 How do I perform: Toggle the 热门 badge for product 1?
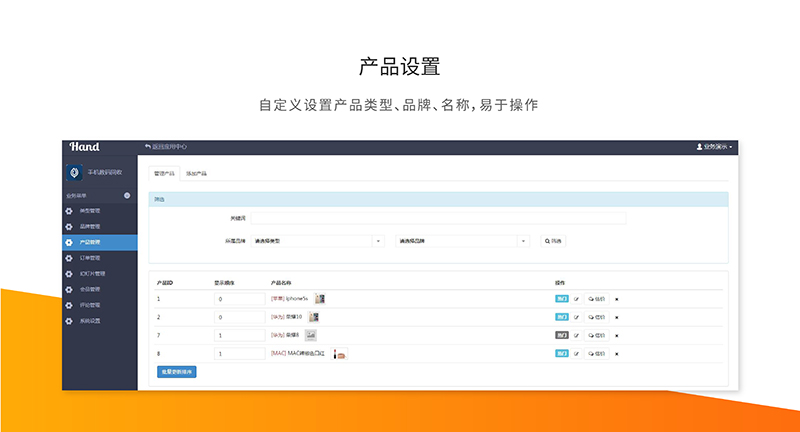[x=562, y=299]
